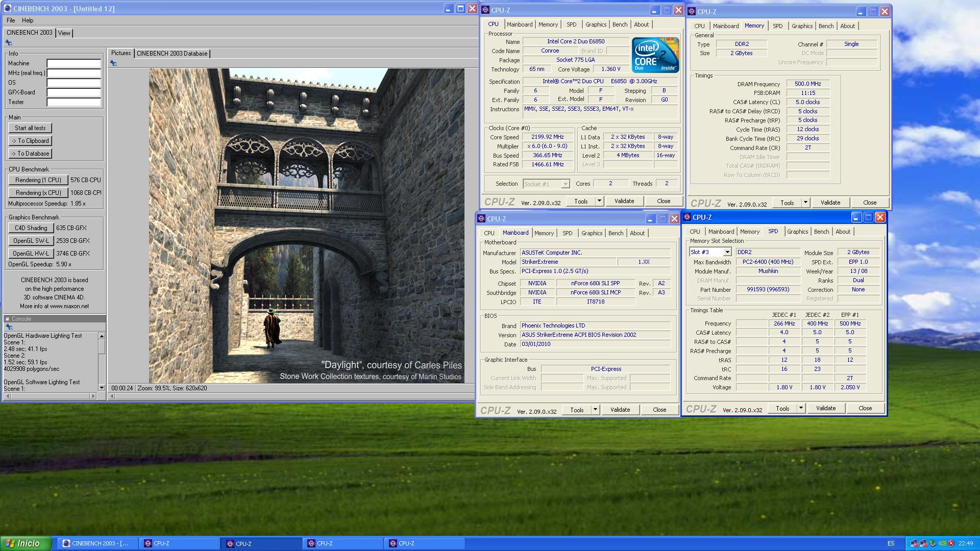Run Rendering (x CPU) benchmark

38,193
